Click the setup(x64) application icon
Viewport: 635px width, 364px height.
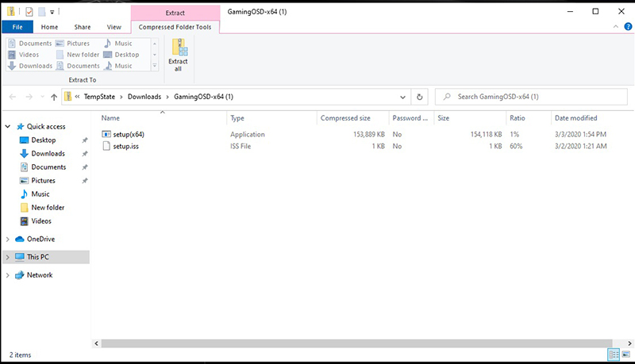pyautogui.click(x=106, y=134)
